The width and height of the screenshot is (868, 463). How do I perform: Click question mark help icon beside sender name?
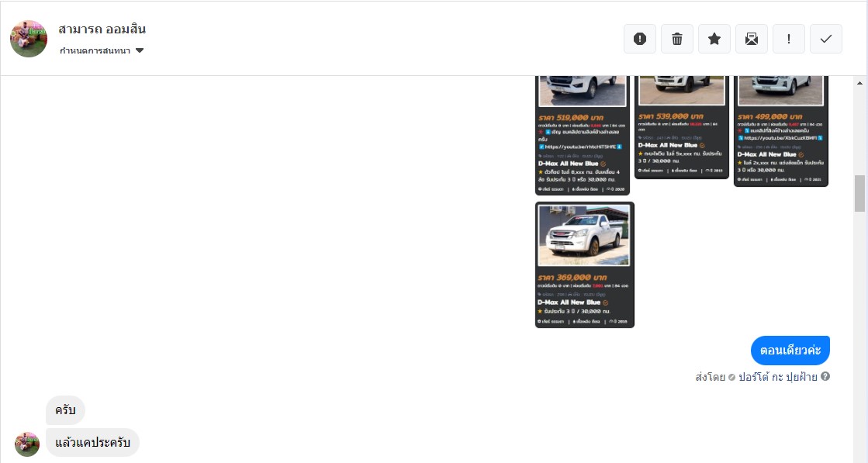(825, 377)
